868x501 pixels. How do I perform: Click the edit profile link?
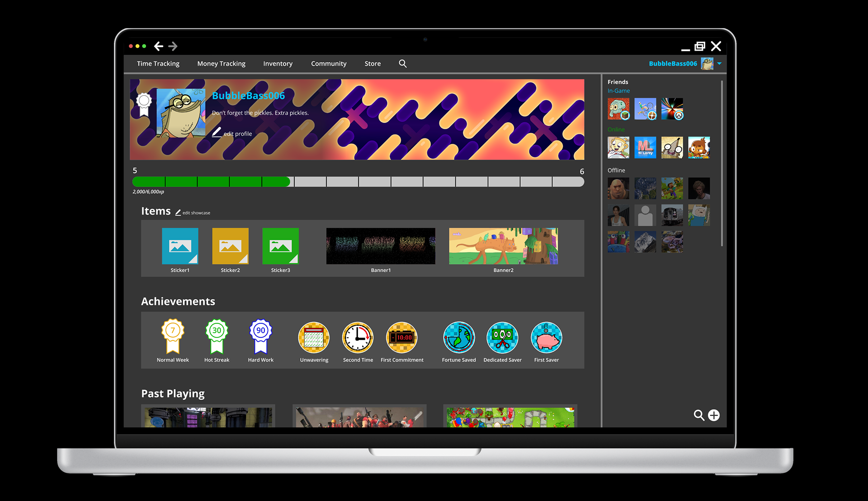tap(237, 134)
